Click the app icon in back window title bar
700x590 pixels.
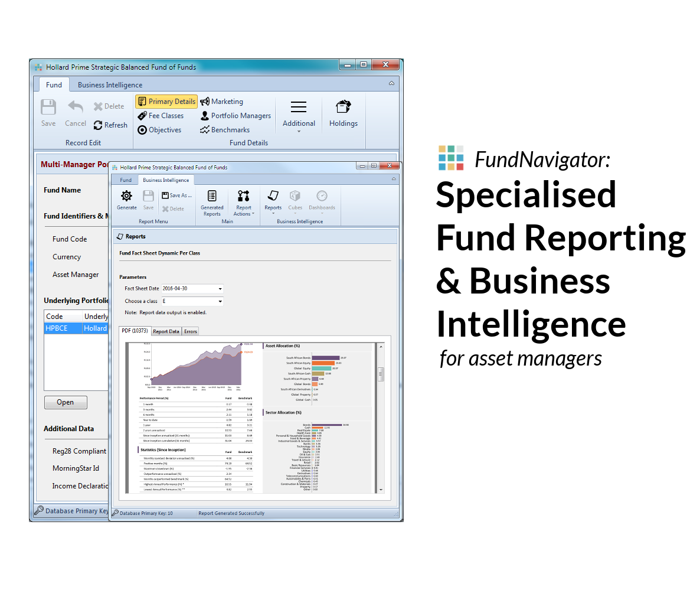click(38, 67)
